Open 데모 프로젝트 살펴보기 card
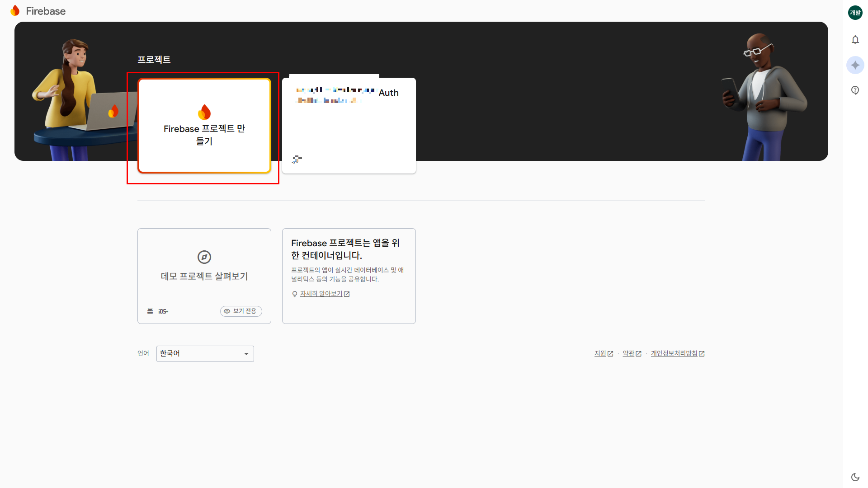This screenshot has width=868, height=488. pos(204,276)
